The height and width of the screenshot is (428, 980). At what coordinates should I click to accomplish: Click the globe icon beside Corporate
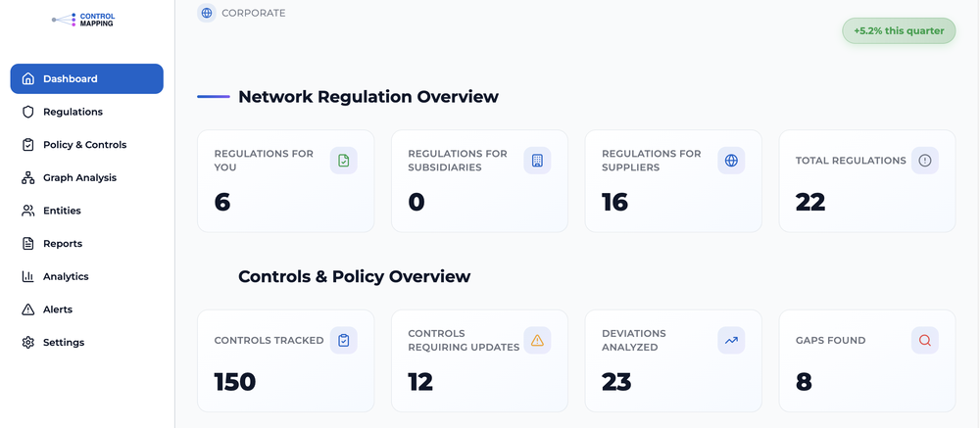pyautogui.click(x=207, y=13)
